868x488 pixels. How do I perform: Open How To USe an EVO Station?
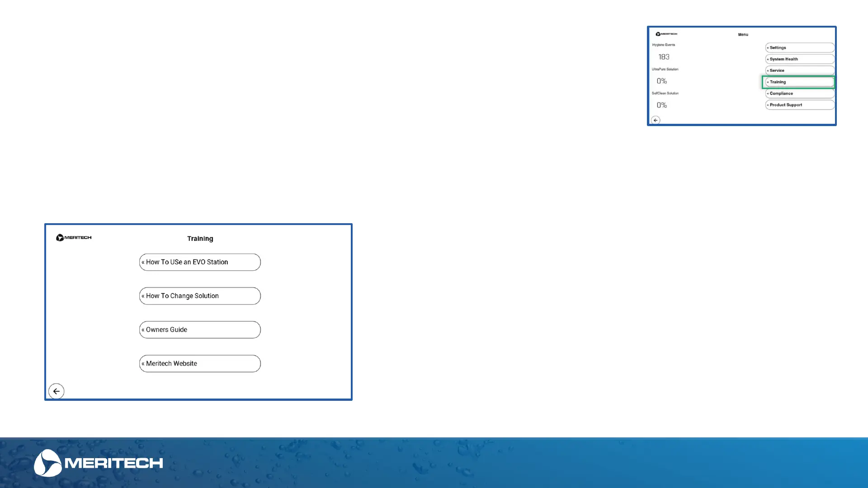click(x=200, y=262)
